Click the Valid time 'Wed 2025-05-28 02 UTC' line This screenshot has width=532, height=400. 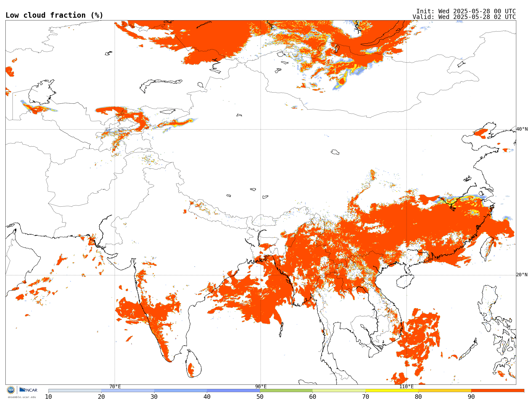point(464,17)
